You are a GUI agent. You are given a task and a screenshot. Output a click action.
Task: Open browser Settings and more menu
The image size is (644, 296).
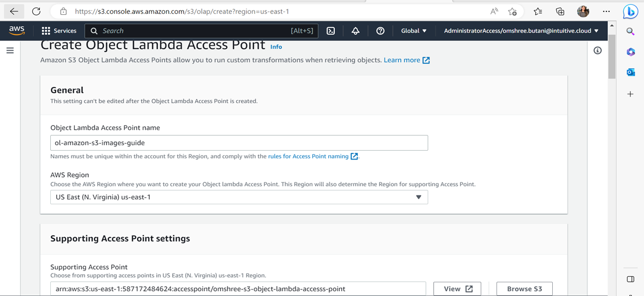[x=606, y=11]
